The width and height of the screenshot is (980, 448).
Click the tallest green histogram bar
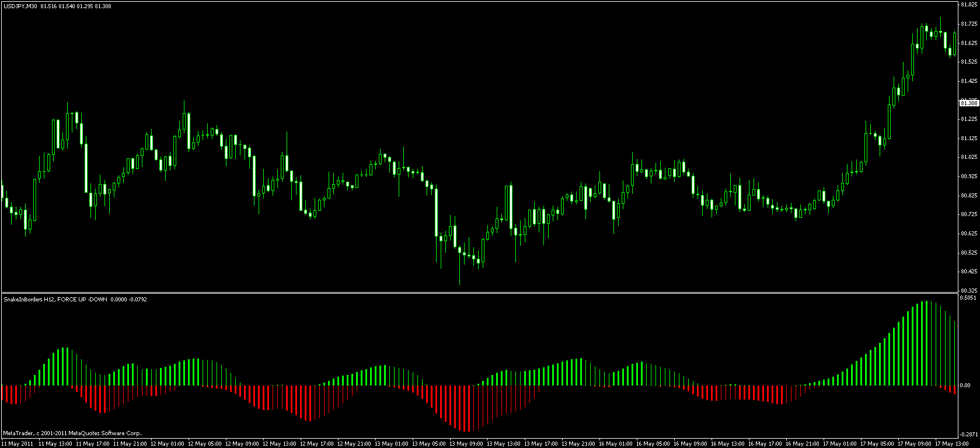click(x=926, y=343)
